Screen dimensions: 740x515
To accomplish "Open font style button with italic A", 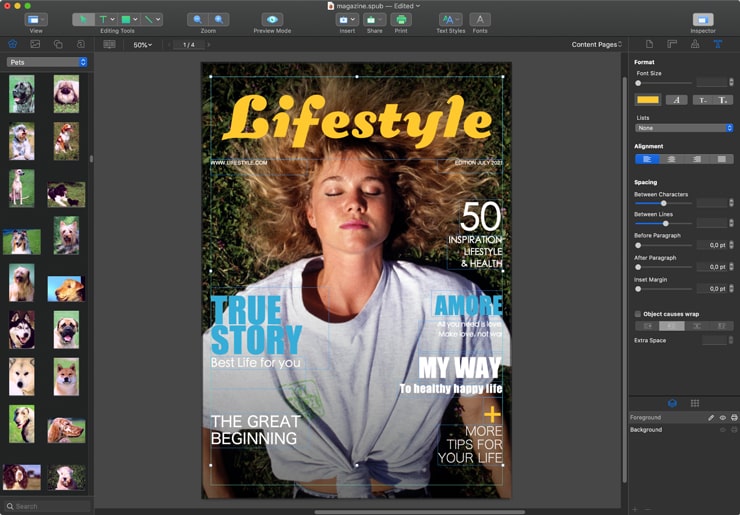I will tap(676, 100).
